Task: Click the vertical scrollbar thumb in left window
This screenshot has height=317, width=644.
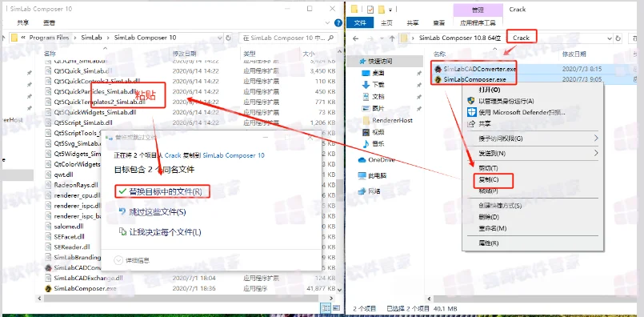Action: click(x=340, y=190)
